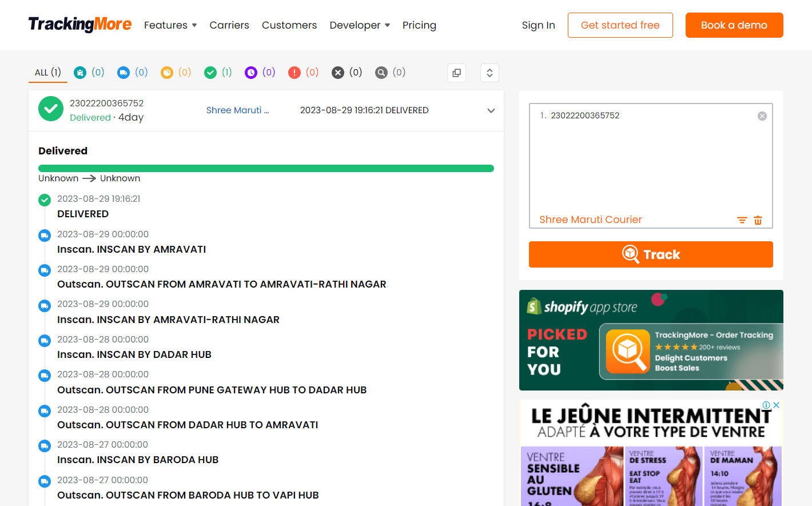Screen dimensions: 812x506
Task: Remove tracking number 23022200365752 from input
Action: [x=762, y=116]
